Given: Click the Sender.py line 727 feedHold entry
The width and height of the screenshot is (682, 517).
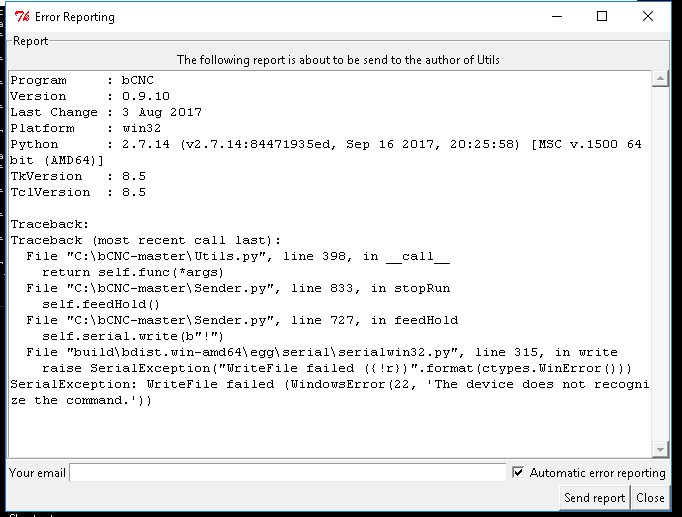Looking at the screenshot, I should click(x=242, y=320).
